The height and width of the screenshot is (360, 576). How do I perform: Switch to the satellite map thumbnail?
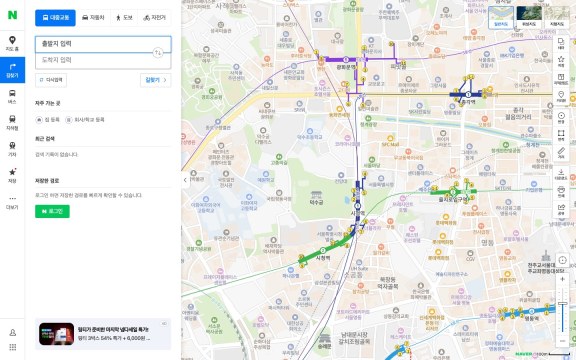point(529,17)
